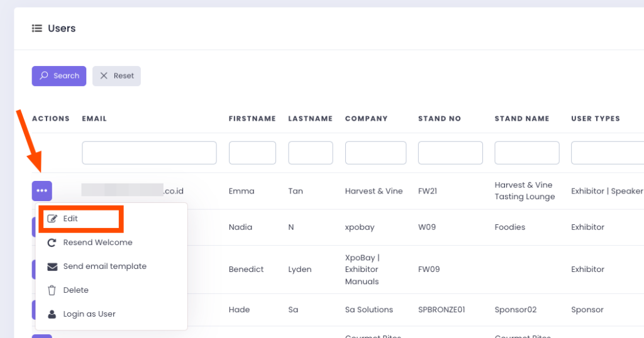Open the three-dot actions button for Emma

tap(42, 191)
